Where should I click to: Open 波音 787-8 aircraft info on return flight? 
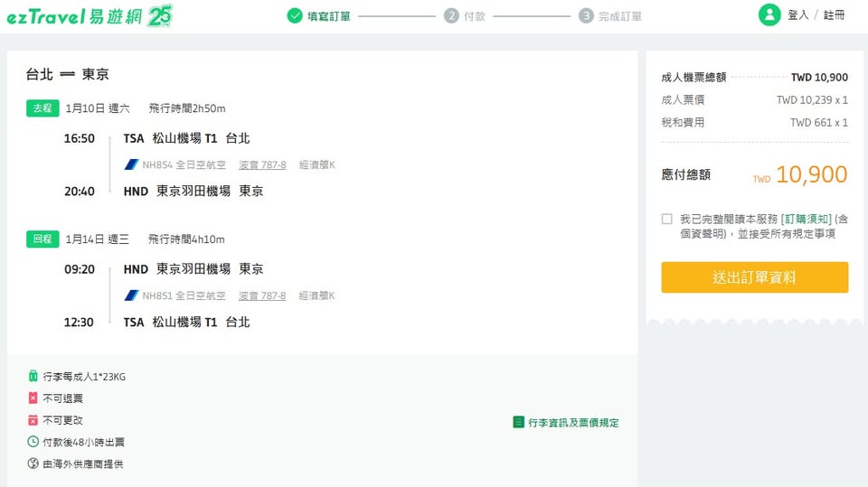(x=262, y=295)
